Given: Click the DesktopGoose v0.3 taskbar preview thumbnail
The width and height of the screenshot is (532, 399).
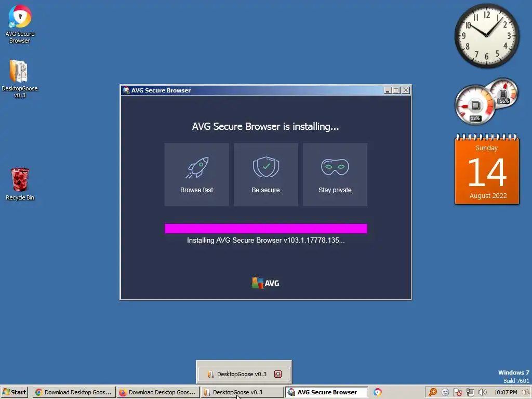Looking at the screenshot, I should pyautogui.click(x=244, y=374).
